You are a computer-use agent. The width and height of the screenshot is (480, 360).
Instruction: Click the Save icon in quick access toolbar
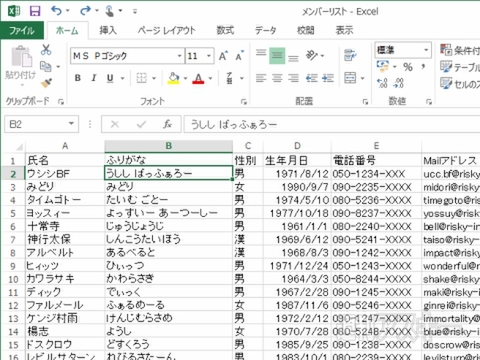click(35, 11)
